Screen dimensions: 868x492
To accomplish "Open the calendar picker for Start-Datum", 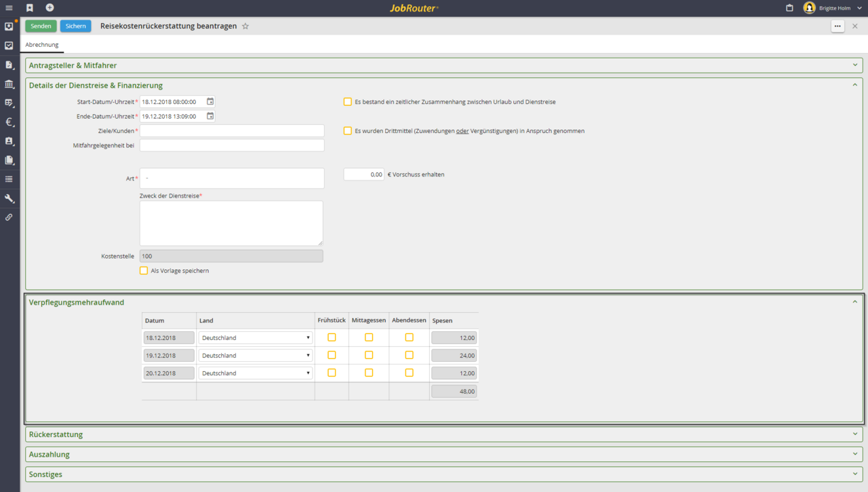I will point(210,102).
